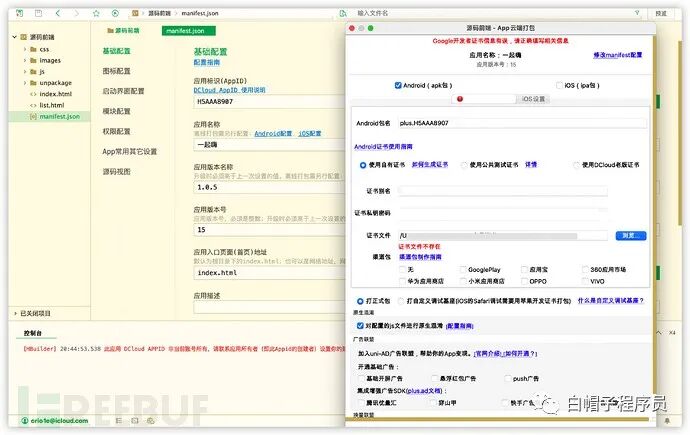This screenshot has width=690, height=435.
Task: Go back with the left arrow icon
Action: click(58, 13)
